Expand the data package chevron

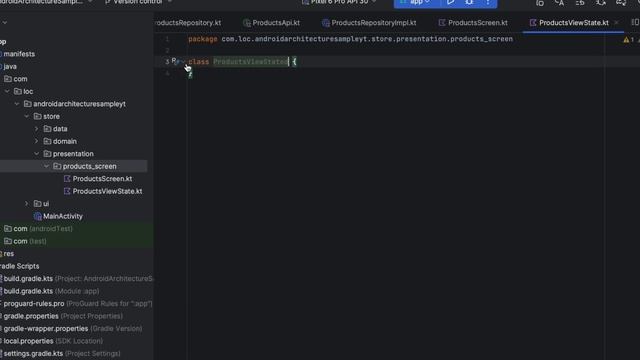(x=36, y=129)
